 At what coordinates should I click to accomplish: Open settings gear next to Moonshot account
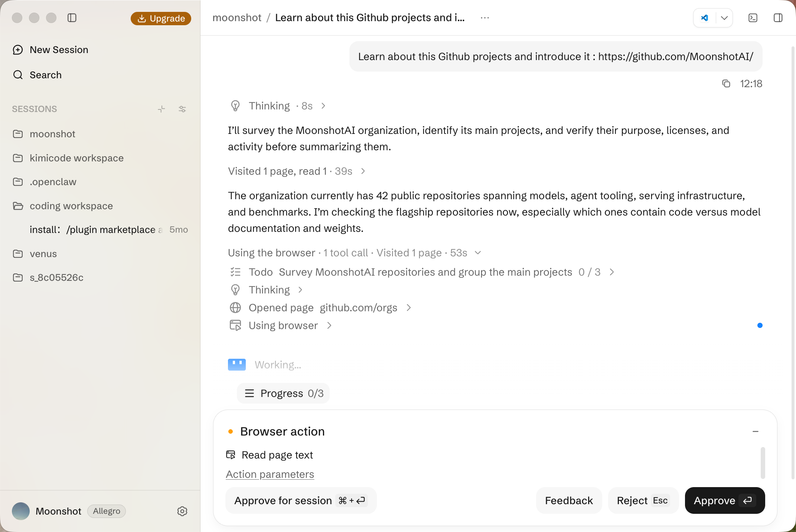(182, 511)
